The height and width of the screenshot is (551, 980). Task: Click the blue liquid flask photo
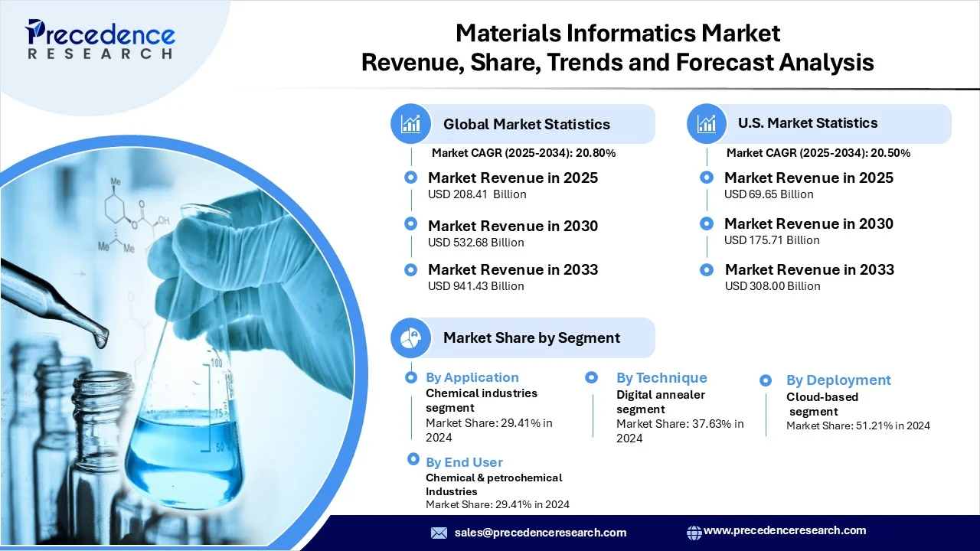184,429
